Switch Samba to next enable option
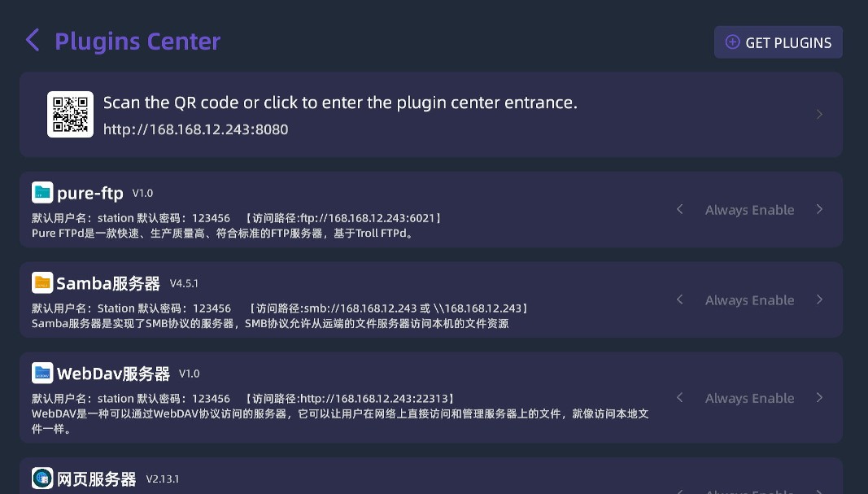868x494 pixels. (819, 299)
